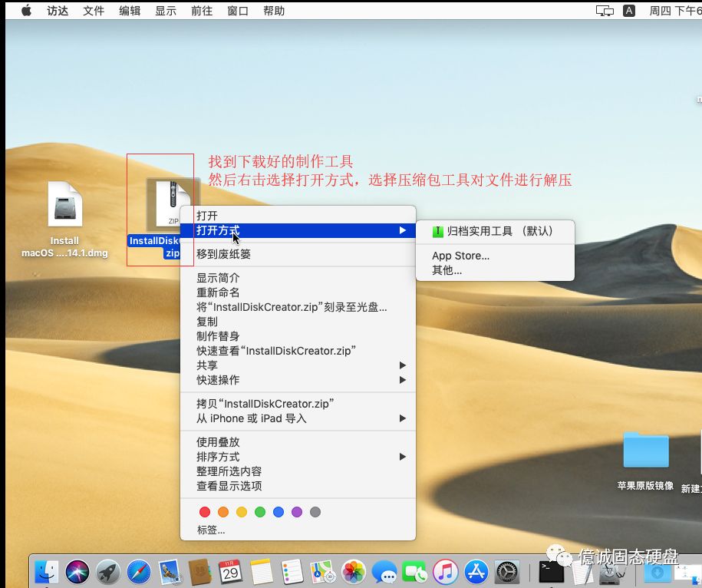Click the display mirroring menu bar icon

(605, 11)
